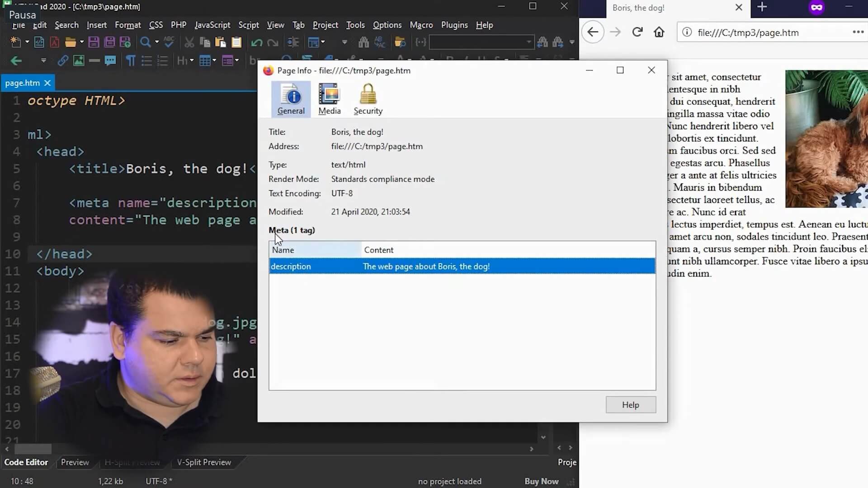Click the Find binoculars icon

363,42
